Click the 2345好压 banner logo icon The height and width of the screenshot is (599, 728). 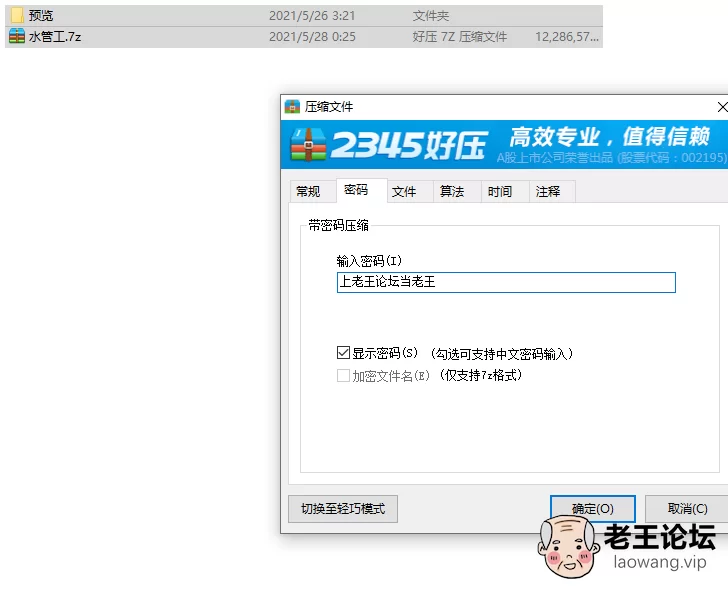[x=309, y=146]
